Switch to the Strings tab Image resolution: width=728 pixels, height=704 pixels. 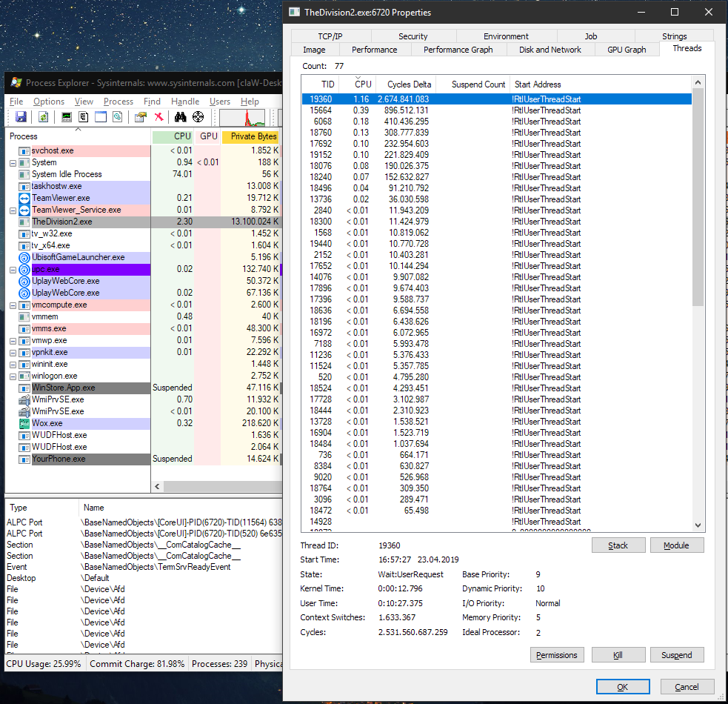pyautogui.click(x=674, y=36)
